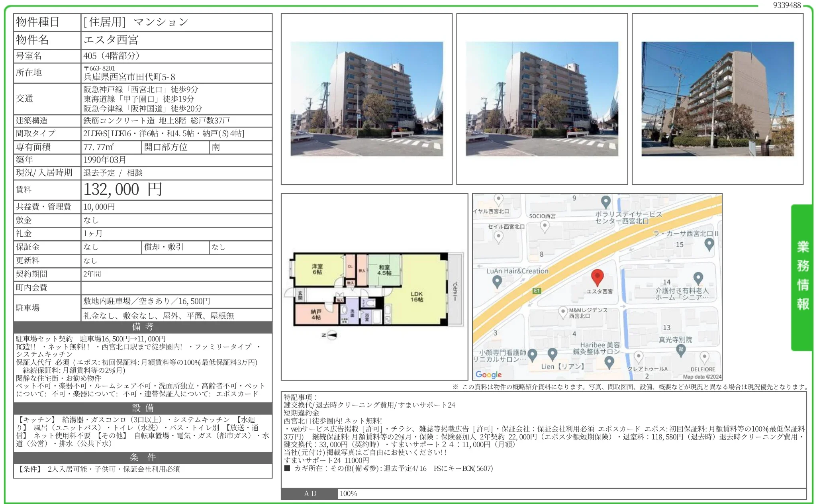Click the DELFIORE map pin
This screenshot has height=504, width=819.
tap(704, 357)
